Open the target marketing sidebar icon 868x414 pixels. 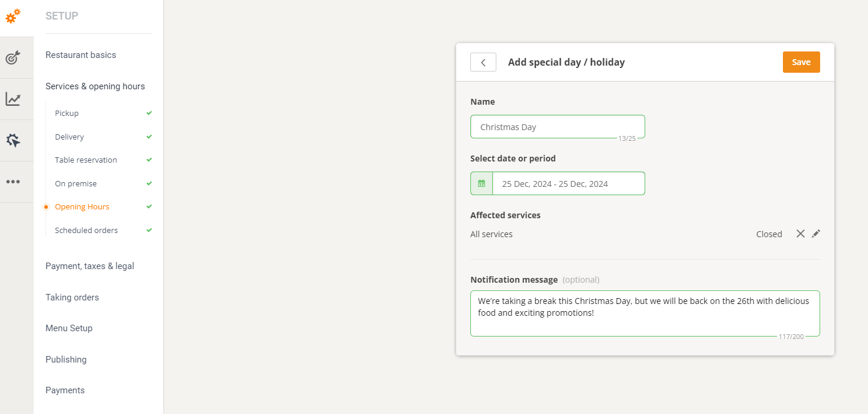coord(13,57)
